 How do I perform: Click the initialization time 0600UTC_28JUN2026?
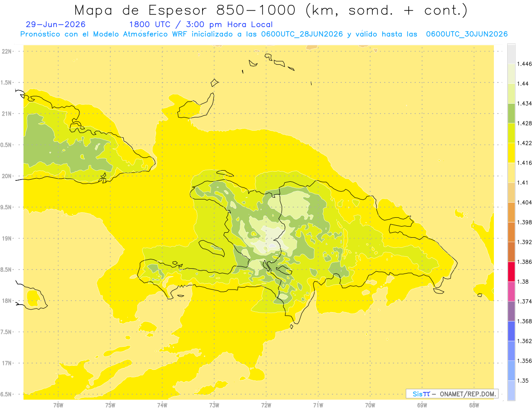click(302, 34)
